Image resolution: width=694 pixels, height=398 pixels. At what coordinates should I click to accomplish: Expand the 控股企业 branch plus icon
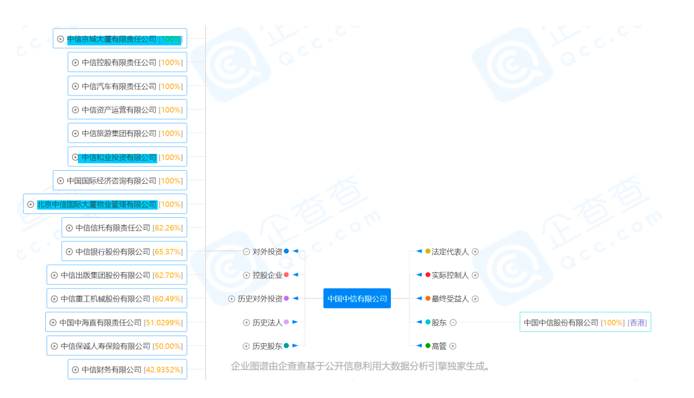(246, 275)
